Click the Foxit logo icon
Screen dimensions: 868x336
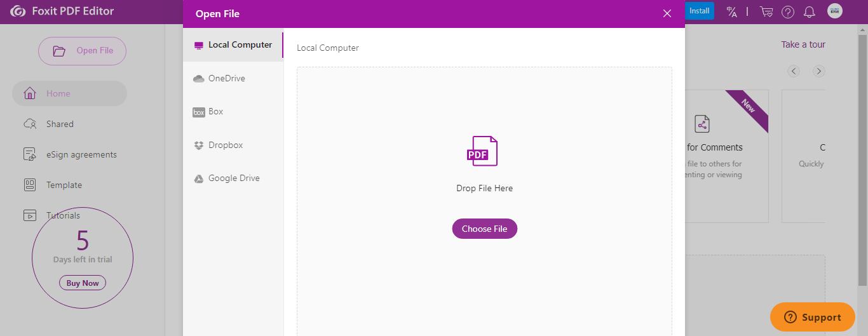(18, 11)
